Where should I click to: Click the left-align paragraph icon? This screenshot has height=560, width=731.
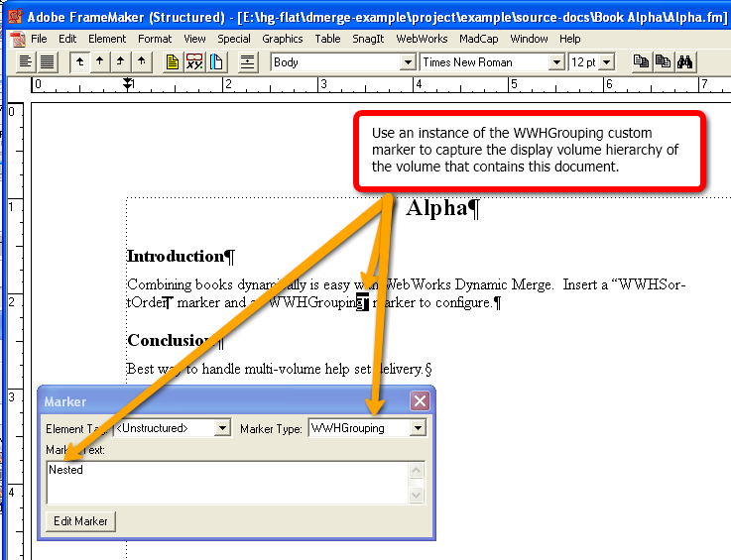tap(27, 62)
